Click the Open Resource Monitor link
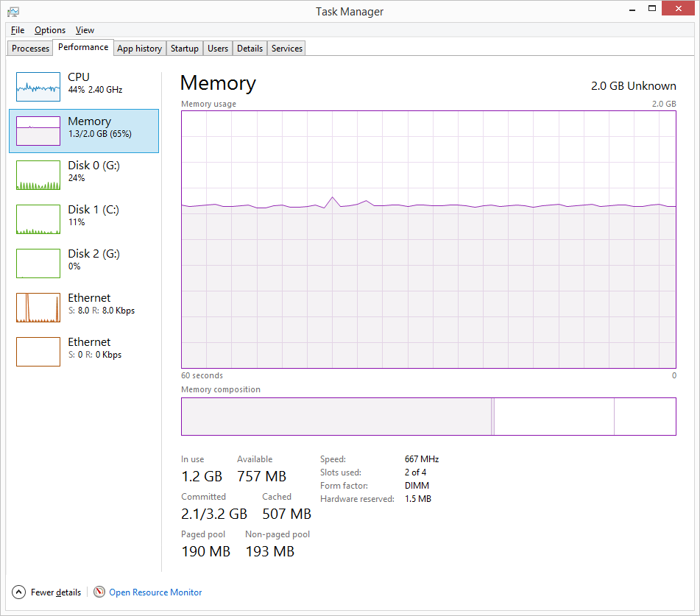Image resolution: width=700 pixels, height=616 pixels. pos(155,592)
